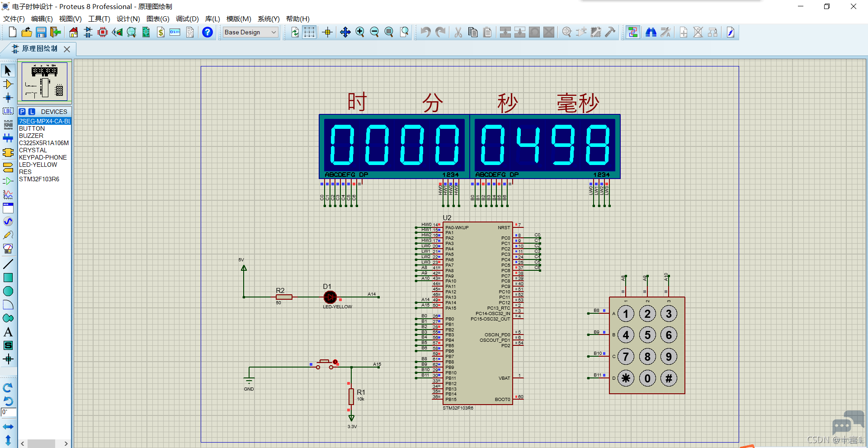
Task: Select the 2D Graphics Circle tool
Action: (x=8, y=291)
